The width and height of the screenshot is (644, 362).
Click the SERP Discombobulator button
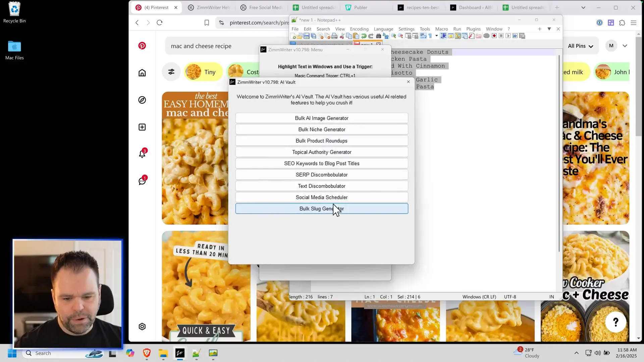322,175
